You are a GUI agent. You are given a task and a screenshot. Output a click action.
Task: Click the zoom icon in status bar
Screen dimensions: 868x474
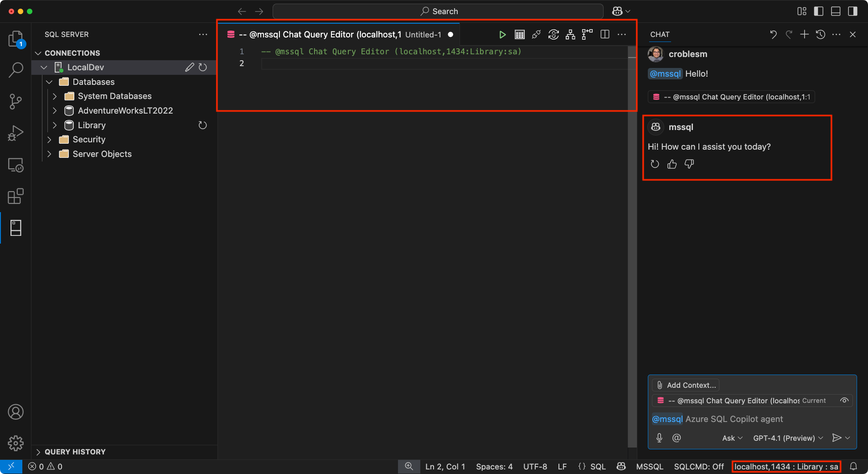click(409, 467)
